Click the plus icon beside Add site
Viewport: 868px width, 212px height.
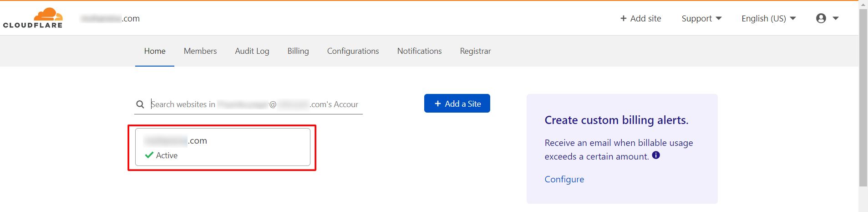623,18
